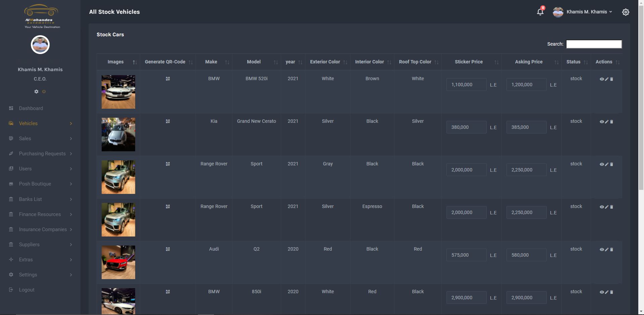644x315 pixels.
Task: Generate QR code for BMW 520i
Action: point(168,79)
